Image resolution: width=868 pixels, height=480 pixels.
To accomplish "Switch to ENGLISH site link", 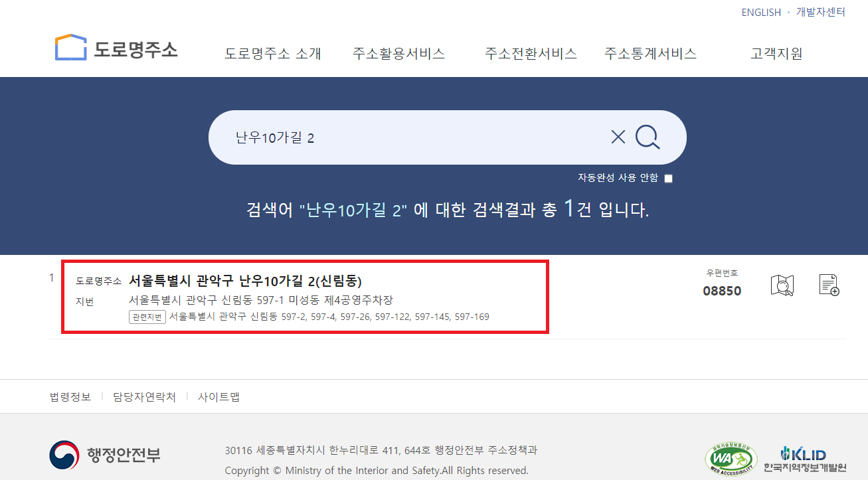I will [761, 12].
